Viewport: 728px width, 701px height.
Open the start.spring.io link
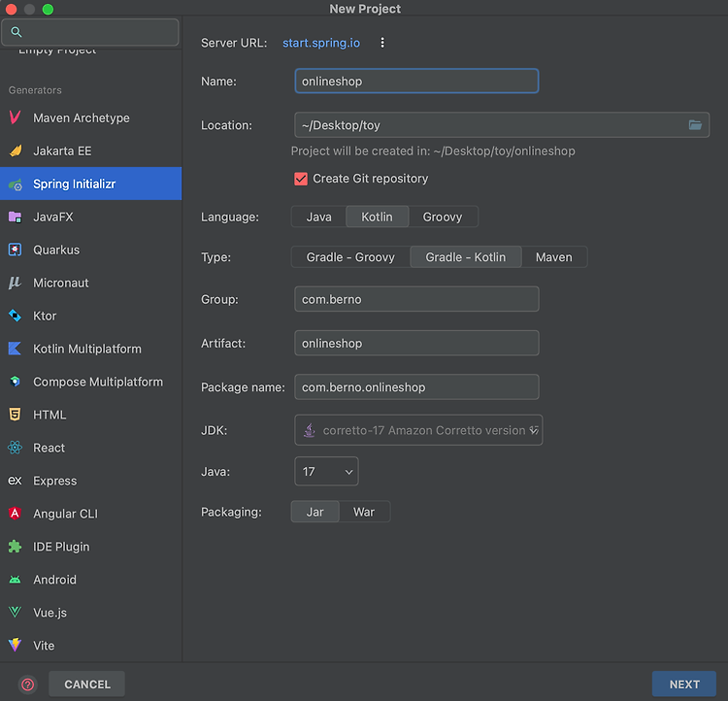pos(321,43)
